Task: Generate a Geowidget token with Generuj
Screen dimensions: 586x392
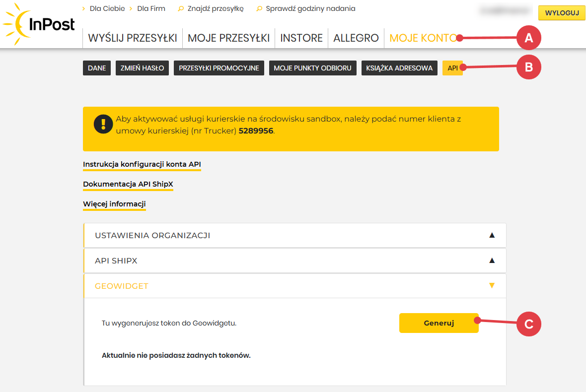Action: coord(439,323)
